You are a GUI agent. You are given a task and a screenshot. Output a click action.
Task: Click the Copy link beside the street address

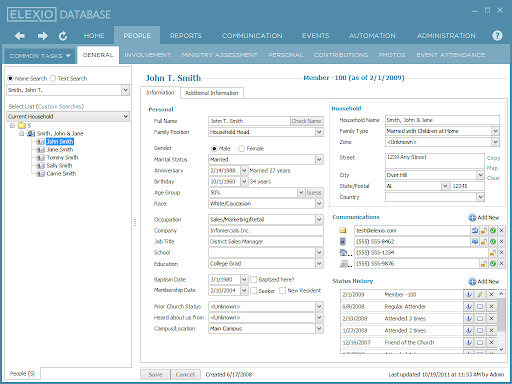pos(493,158)
